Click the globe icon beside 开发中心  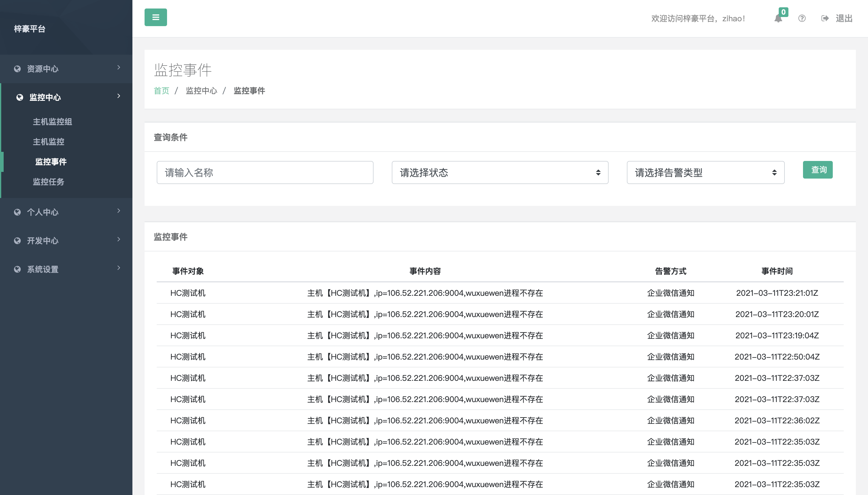17,241
